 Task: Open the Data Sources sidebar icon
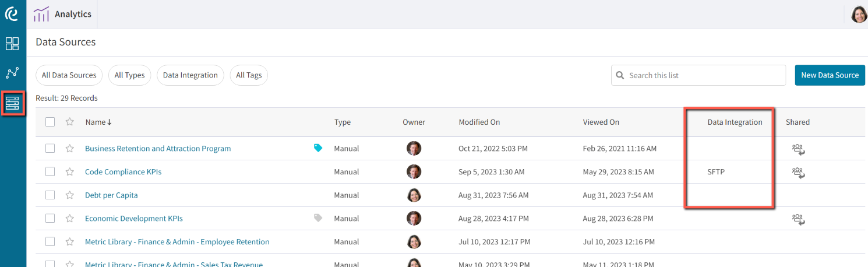12,103
